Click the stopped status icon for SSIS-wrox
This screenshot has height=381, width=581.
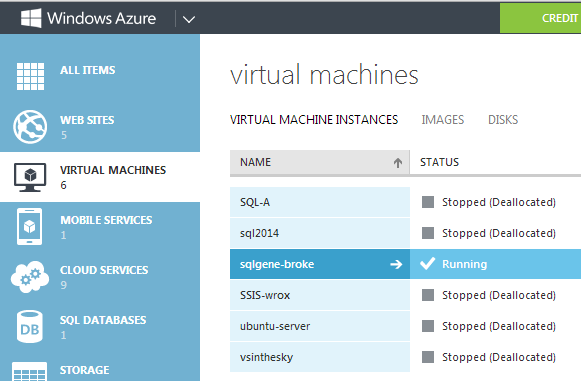[428, 295]
